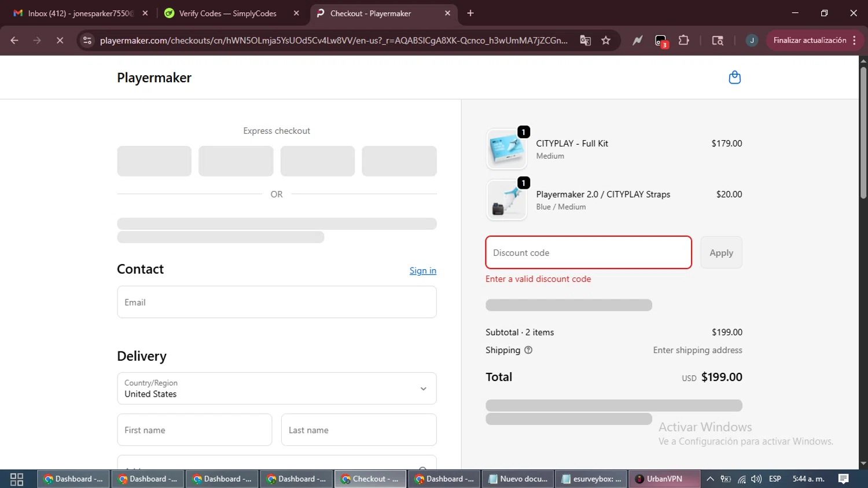Click the Sign in link
This screenshot has width=868, height=488.
[x=423, y=270]
